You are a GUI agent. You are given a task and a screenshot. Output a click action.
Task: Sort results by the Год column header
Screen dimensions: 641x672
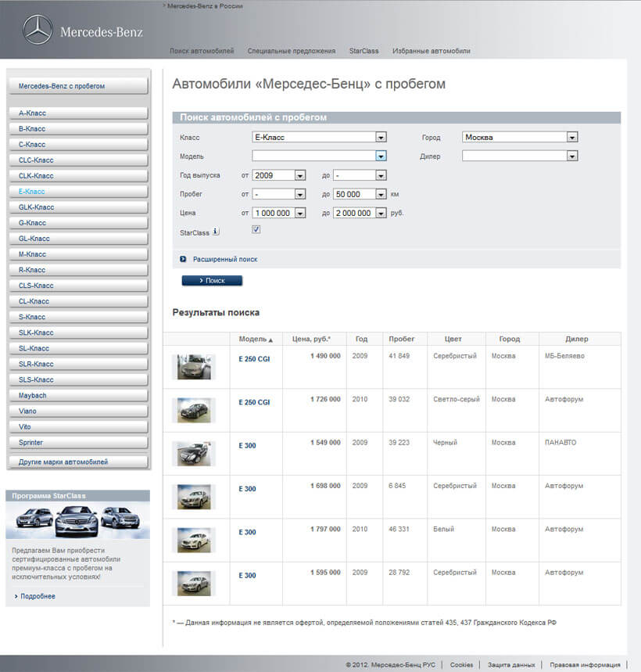(x=361, y=339)
